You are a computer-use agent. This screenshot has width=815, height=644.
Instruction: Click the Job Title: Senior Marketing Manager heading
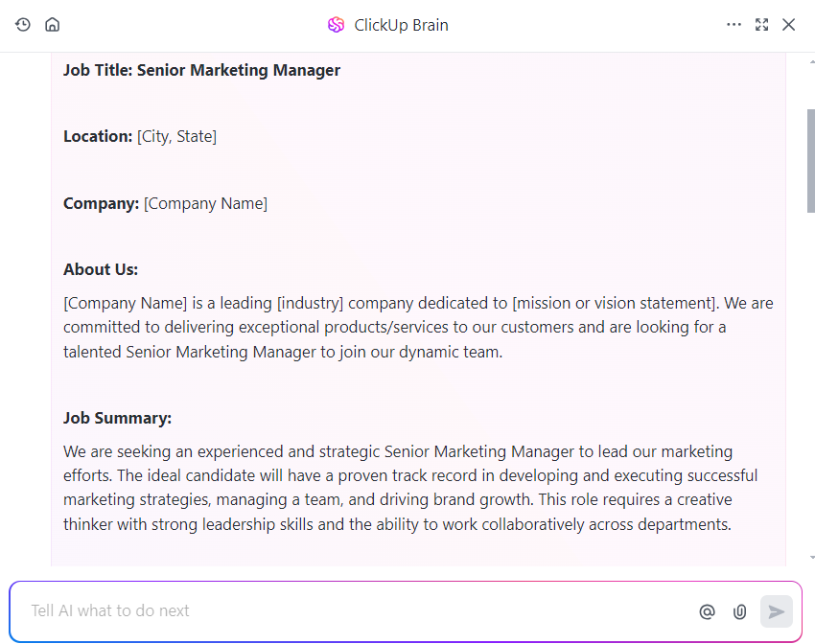point(201,70)
